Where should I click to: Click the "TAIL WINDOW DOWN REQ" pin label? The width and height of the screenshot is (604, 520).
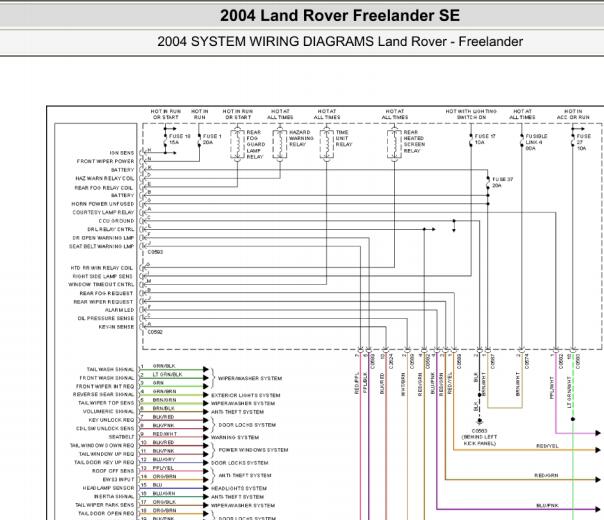pyautogui.click(x=102, y=445)
